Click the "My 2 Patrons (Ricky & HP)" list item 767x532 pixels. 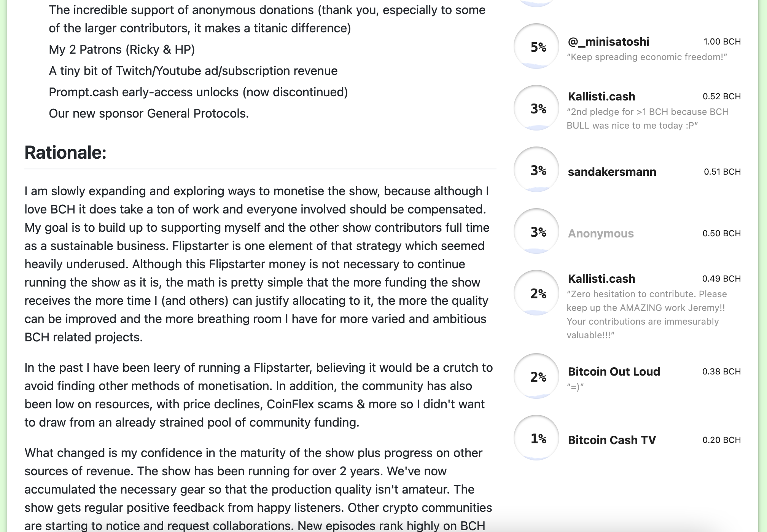coord(122,49)
